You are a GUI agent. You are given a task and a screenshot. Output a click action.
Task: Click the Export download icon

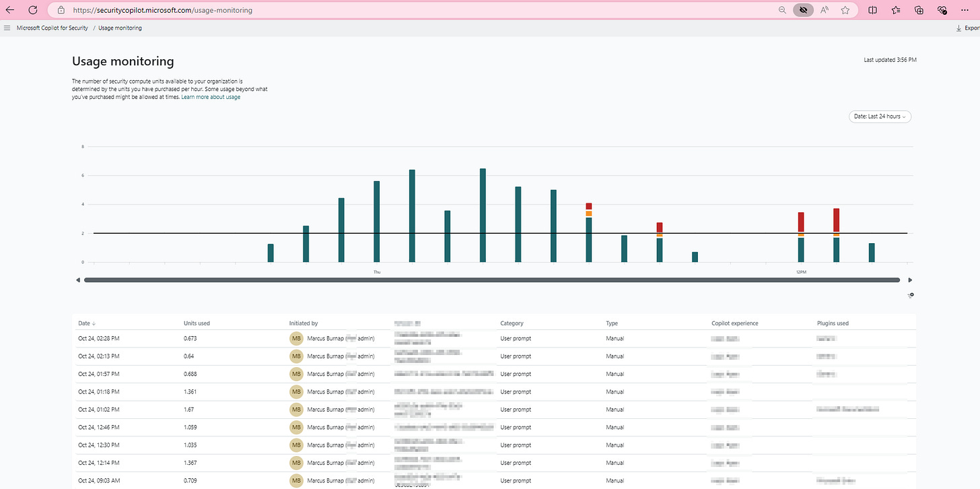[958, 28]
